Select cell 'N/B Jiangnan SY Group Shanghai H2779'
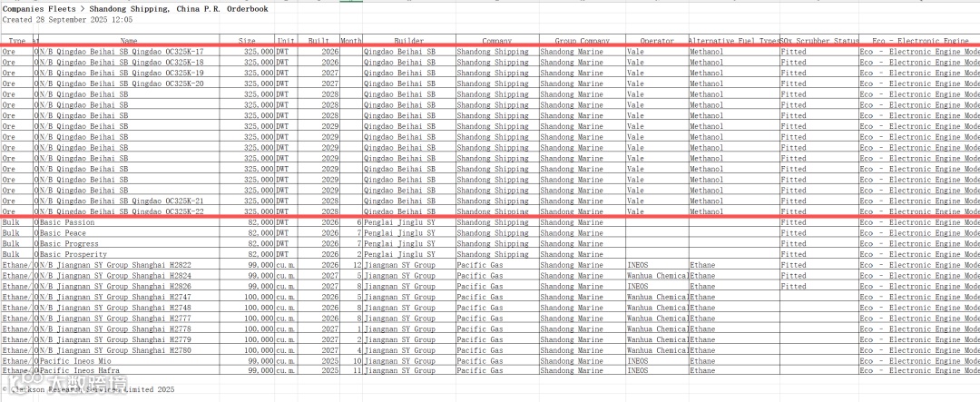980x402 pixels. (x=129, y=339)
